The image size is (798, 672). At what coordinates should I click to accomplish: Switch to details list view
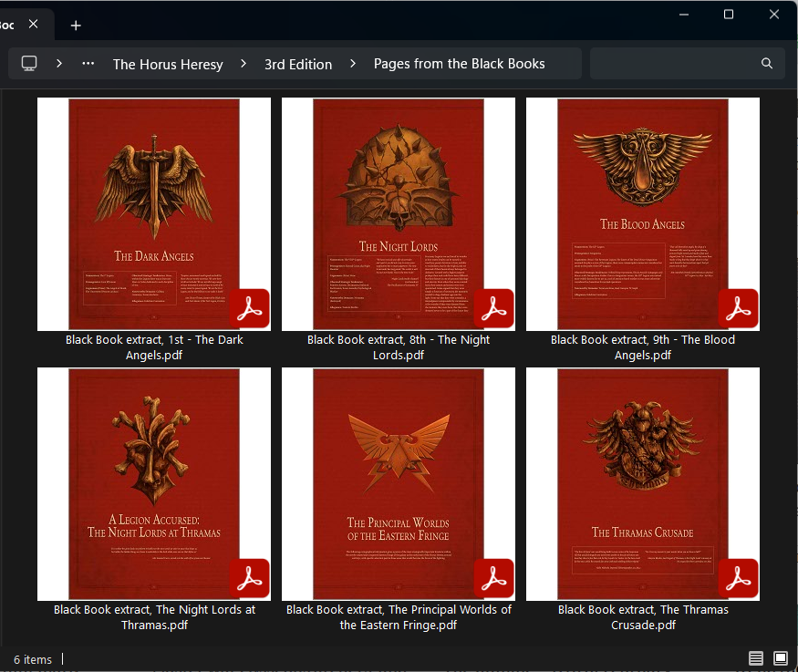755,658
